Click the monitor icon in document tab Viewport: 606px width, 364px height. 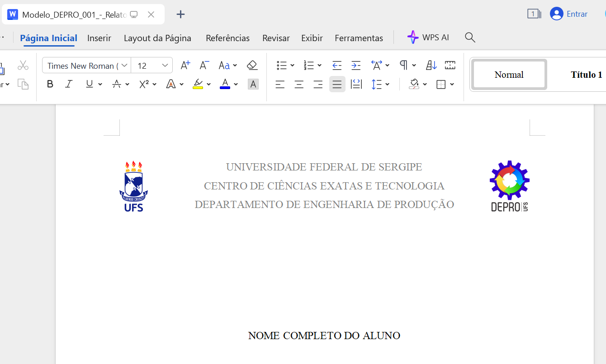[x=133, y=14]
